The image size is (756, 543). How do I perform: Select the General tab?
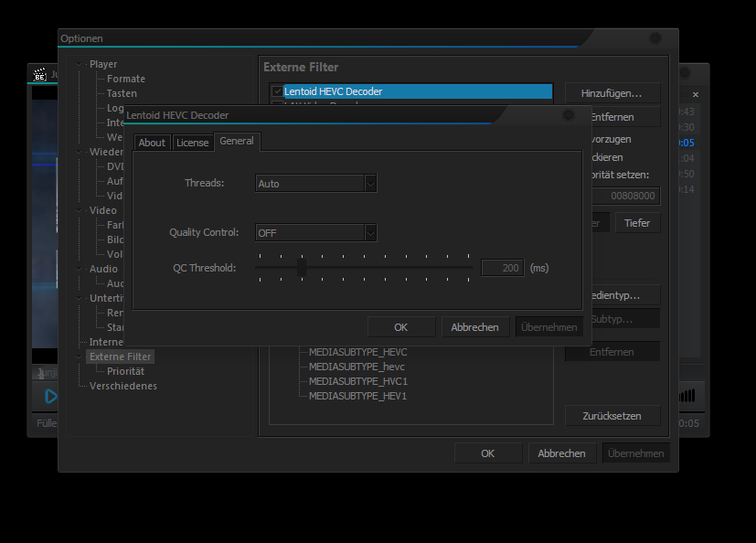pyautogui.click(x=237, y=141)
